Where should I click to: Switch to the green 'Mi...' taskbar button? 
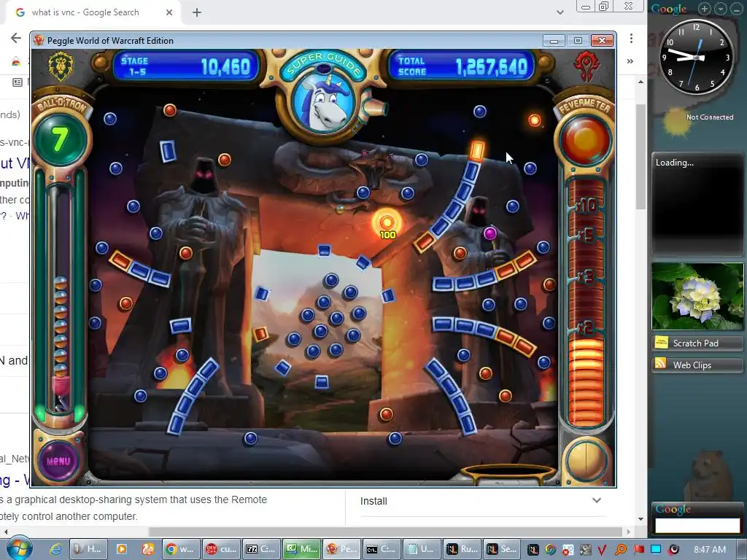pyautogui.click(x=301, y=549)
